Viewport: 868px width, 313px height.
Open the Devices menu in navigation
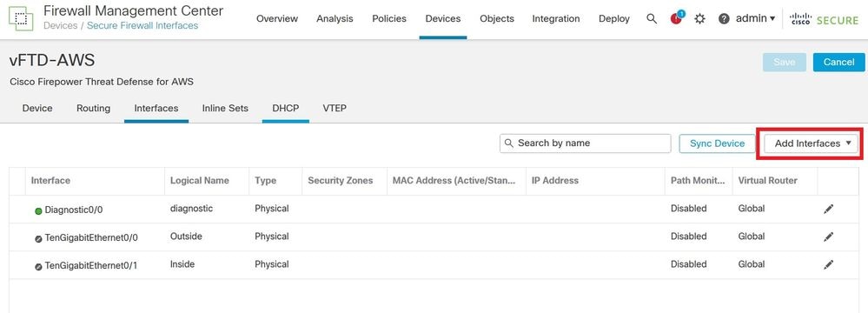click(x=443, y=19)
